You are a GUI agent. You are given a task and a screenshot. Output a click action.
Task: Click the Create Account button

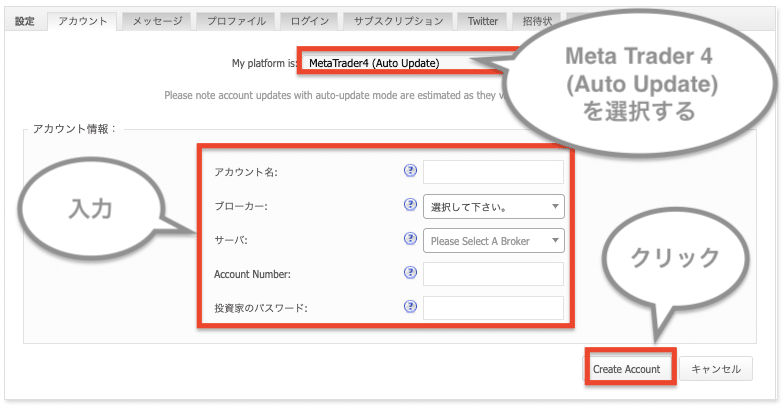click(x=627, y=369)
